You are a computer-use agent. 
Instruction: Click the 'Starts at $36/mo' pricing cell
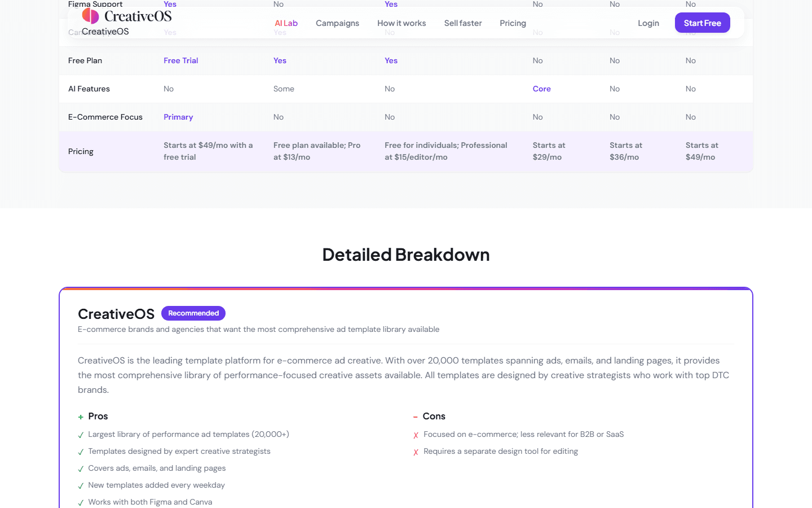point(626,151)
